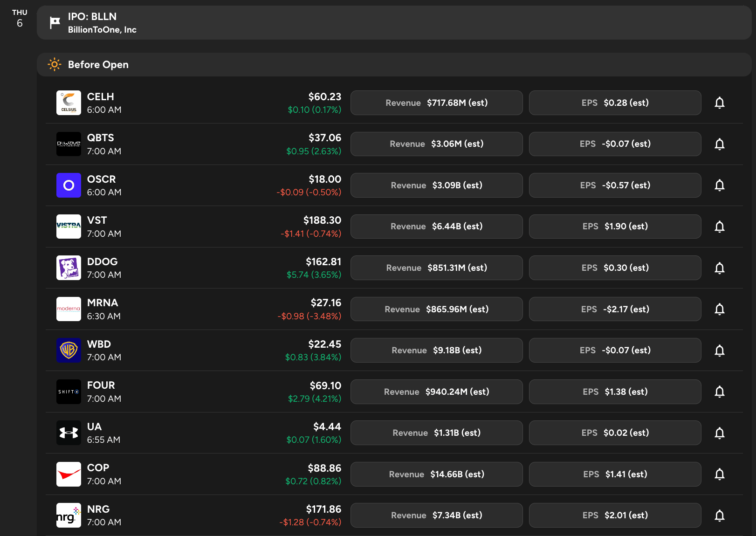Click the WBD price $22.45
Image resolution: width=756 pixels, height=536 pixels.
325,344
